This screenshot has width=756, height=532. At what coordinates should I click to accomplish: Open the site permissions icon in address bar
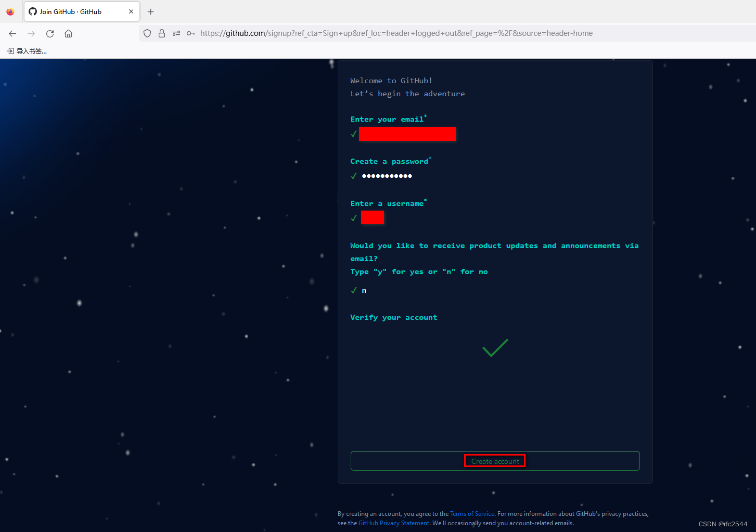(x=176, y=33)
